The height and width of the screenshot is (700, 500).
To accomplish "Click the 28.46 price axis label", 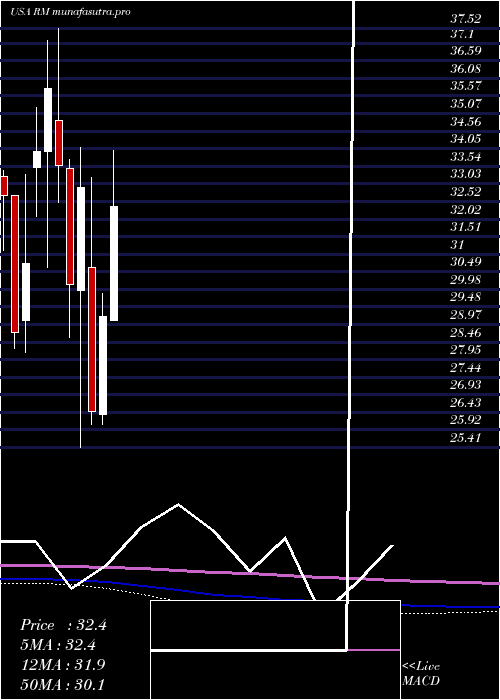I will coord(466,333).
